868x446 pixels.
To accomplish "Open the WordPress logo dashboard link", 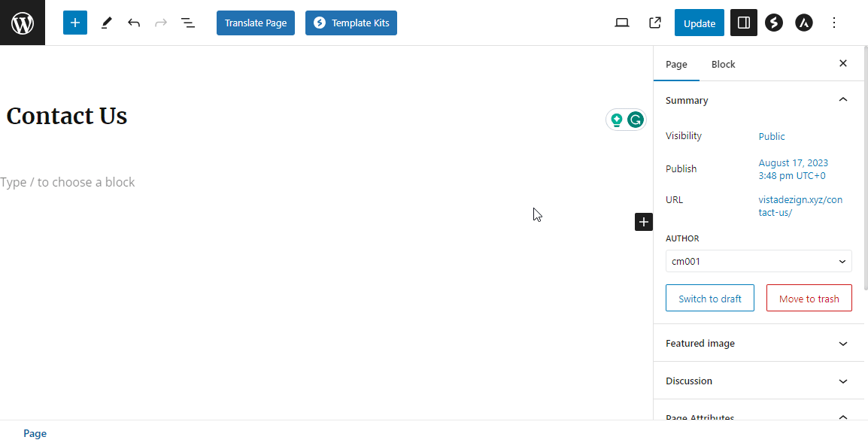I will click(x=22, y=23).
